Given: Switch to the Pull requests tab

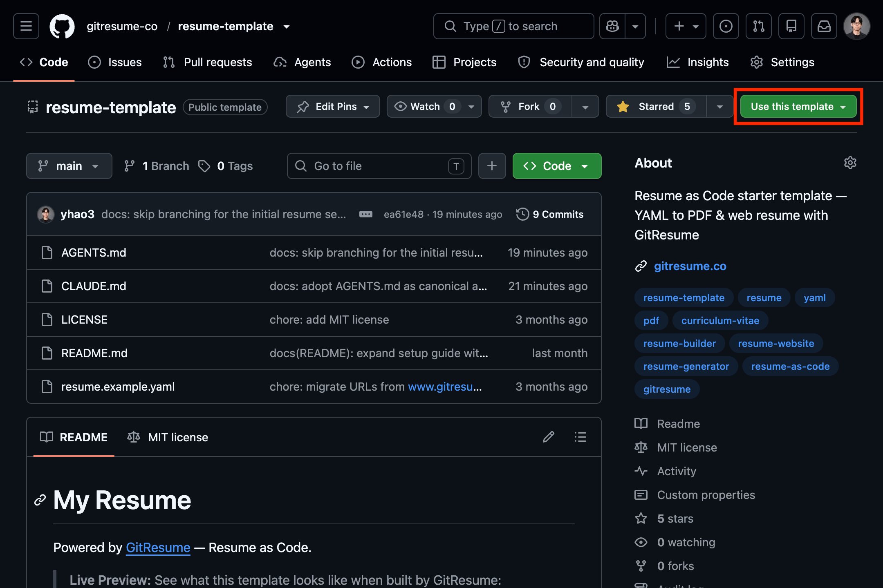Looking at the screenshot, I should coord(207,62).
